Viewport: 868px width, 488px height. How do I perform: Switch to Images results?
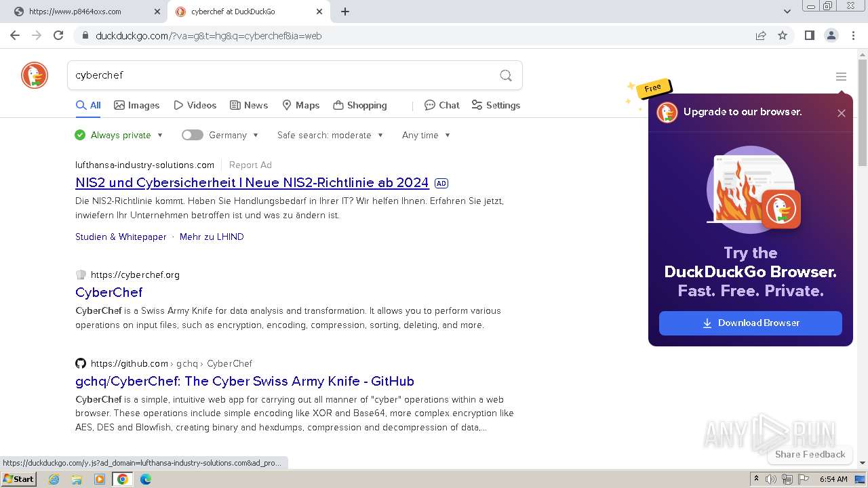click(137, 105)
